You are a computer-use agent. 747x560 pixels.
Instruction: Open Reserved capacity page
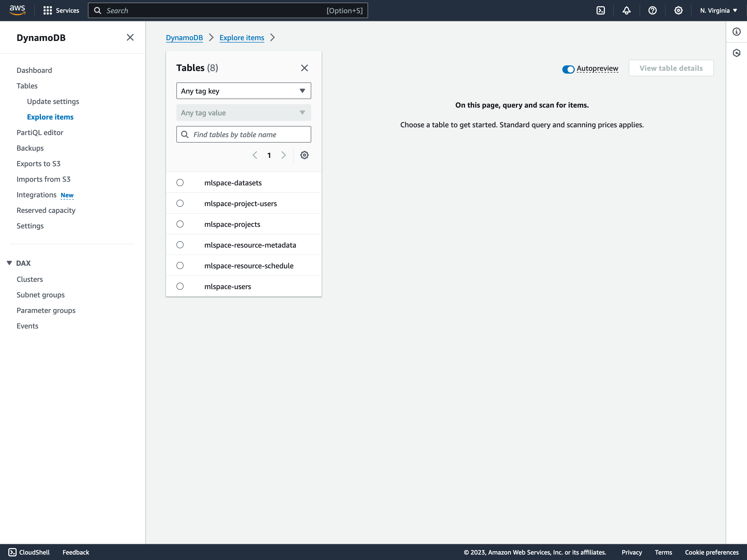[46, 210]
